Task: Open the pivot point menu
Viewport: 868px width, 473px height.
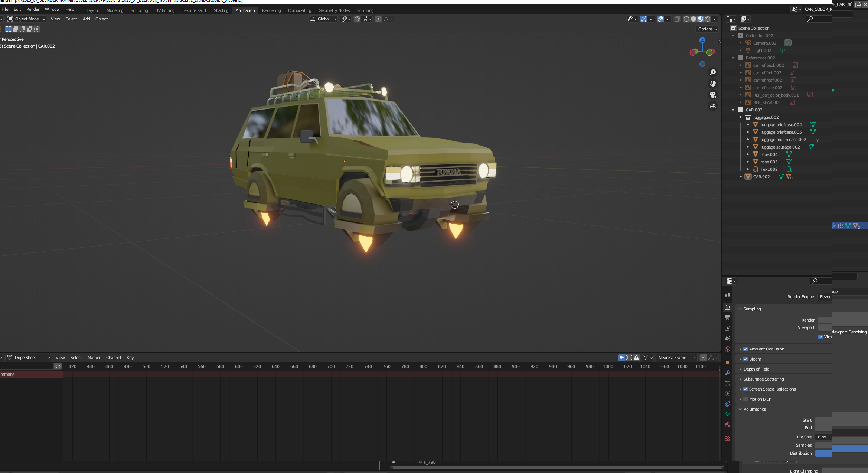Action: (346, 19)
